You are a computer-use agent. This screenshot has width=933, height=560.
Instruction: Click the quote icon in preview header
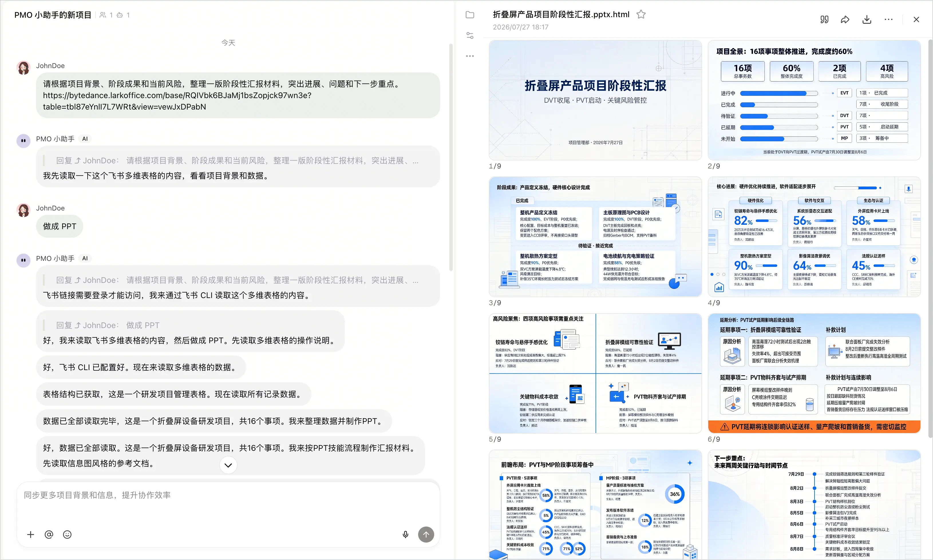click(824, 19)
